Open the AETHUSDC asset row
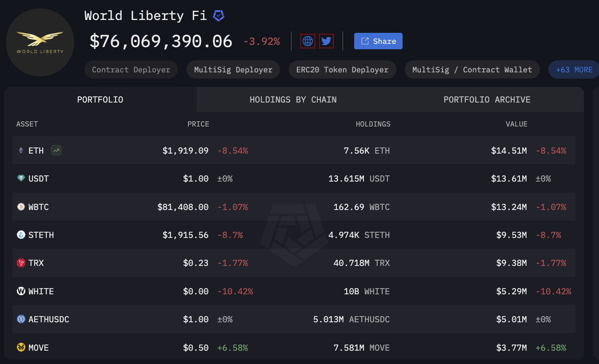The height and width of the screenshot is (364, 599). (294, 319)
